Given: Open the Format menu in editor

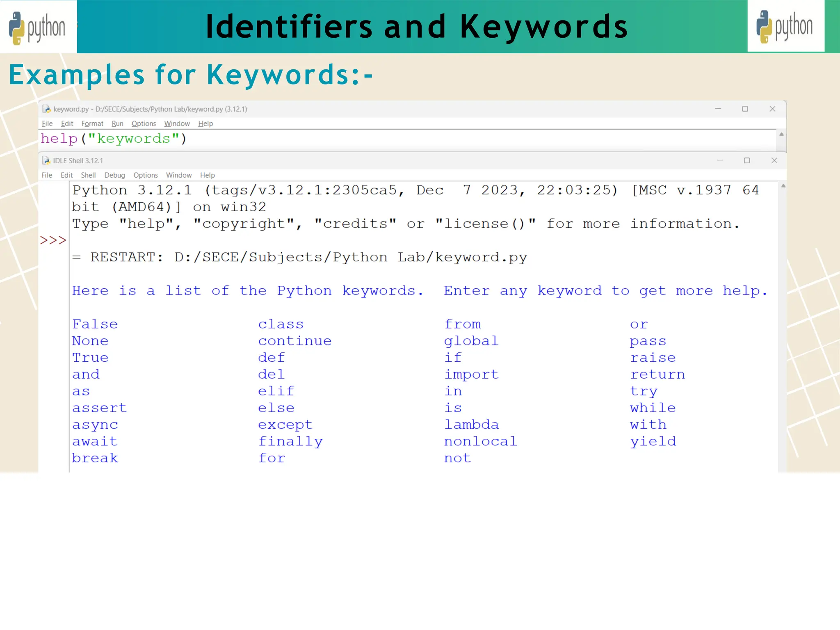Looking at the screenshot, I should click(x=92, y=123).
